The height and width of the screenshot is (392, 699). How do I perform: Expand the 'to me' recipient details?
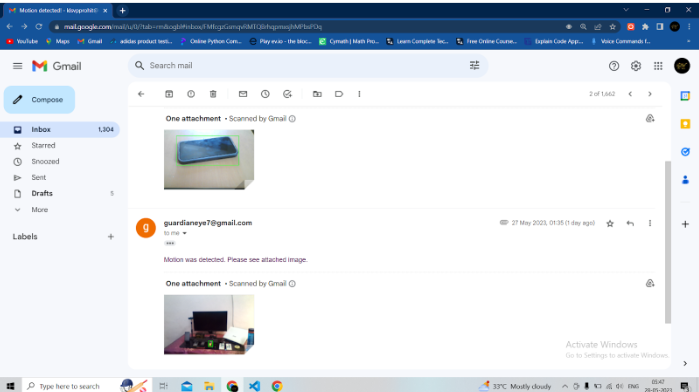click(185, 233)
